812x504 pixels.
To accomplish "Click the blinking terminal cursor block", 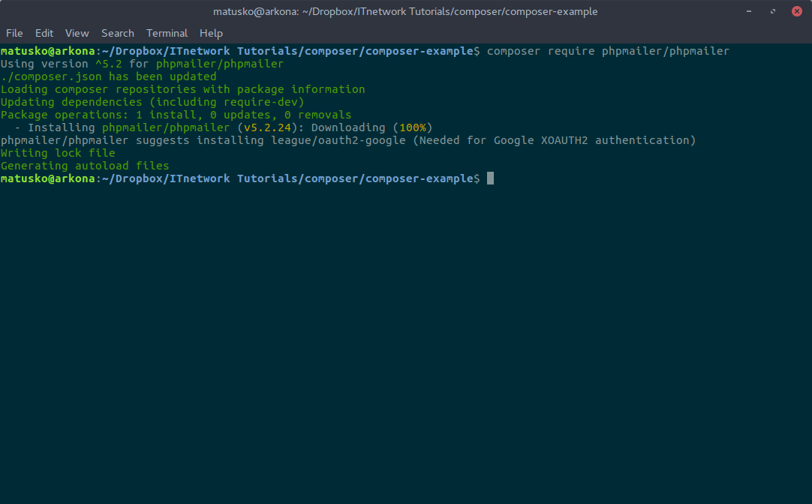I will point(492,178).
